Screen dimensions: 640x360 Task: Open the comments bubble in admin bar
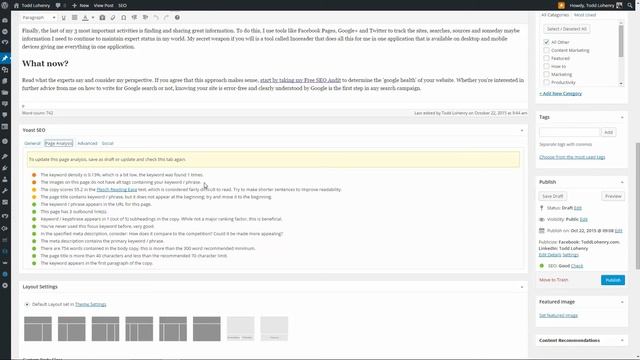60,5
